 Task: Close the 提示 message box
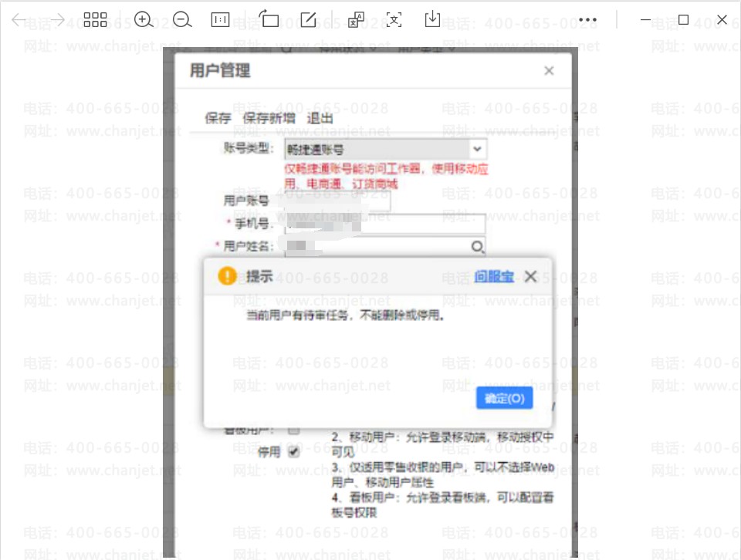point(531,276)
